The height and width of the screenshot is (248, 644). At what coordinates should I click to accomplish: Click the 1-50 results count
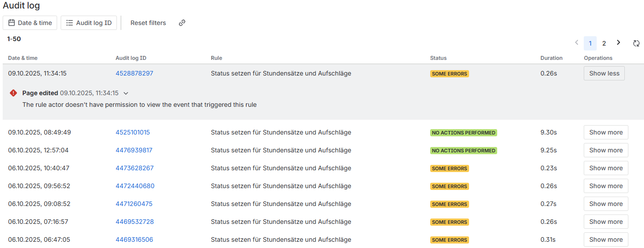[14, 39]
